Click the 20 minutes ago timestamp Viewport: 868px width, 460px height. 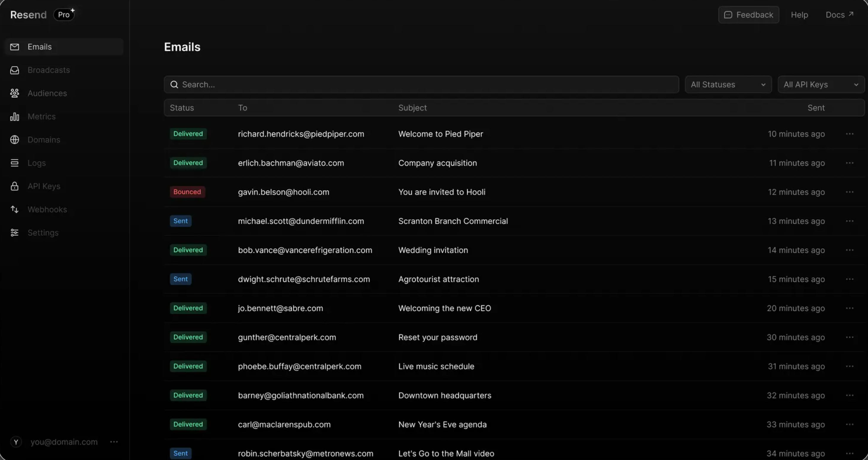(x=795, y=308)
